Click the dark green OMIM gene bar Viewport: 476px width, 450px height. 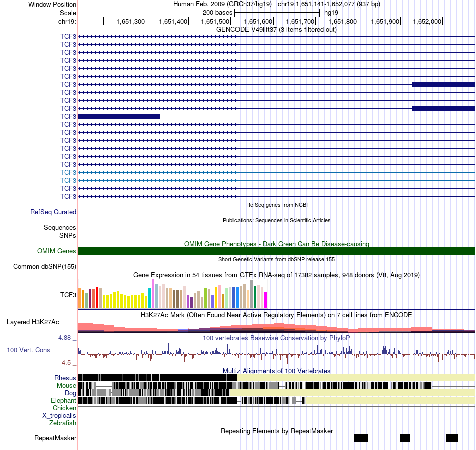pos(277,251)
